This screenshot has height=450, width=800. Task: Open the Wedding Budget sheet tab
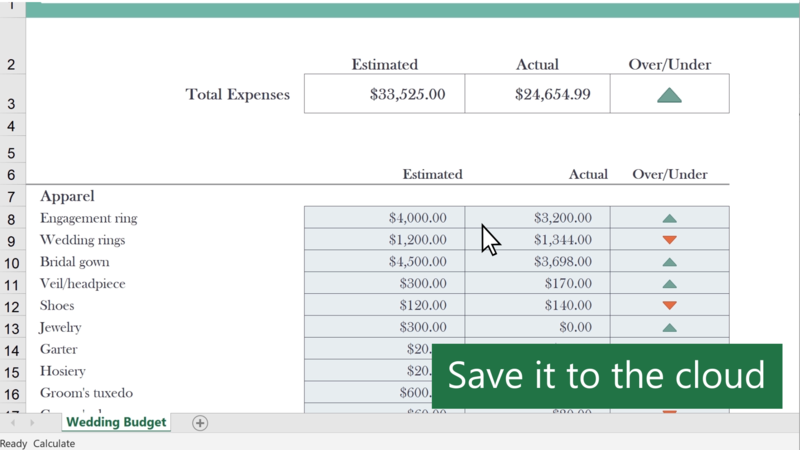click(x=116, y=422)
